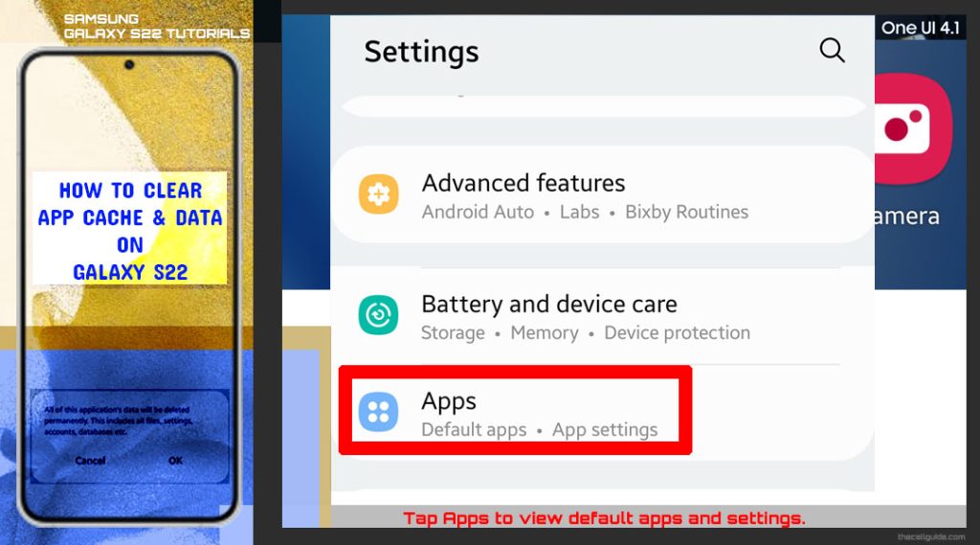Tap the front camera hole on phone mockup

tap(129, 64)
